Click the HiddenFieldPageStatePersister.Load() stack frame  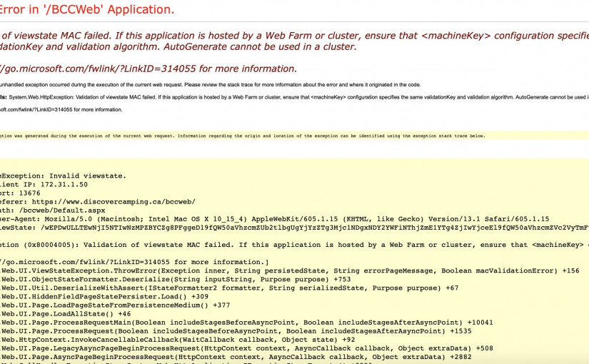point(104,296)
